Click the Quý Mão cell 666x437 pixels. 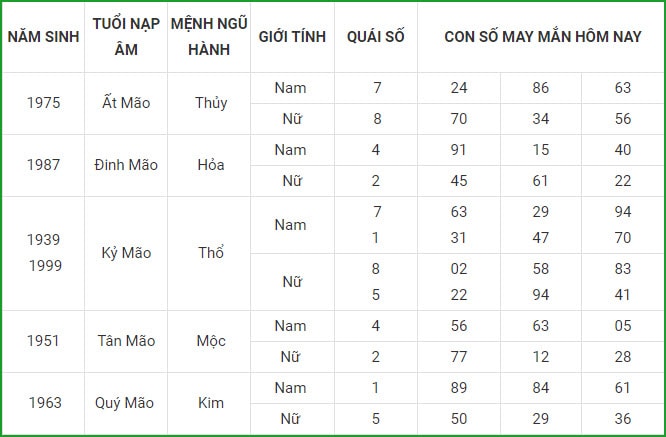(x=126, y=403)
